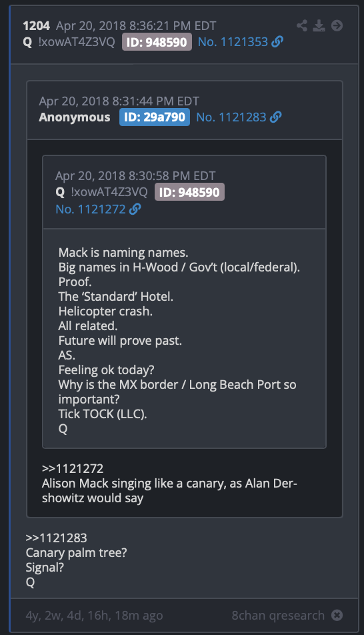The height and width of the screenshot is (635, 364).
Task: Open post link No. 1121283
Action: pyautogui.click(x=231, y=117)
